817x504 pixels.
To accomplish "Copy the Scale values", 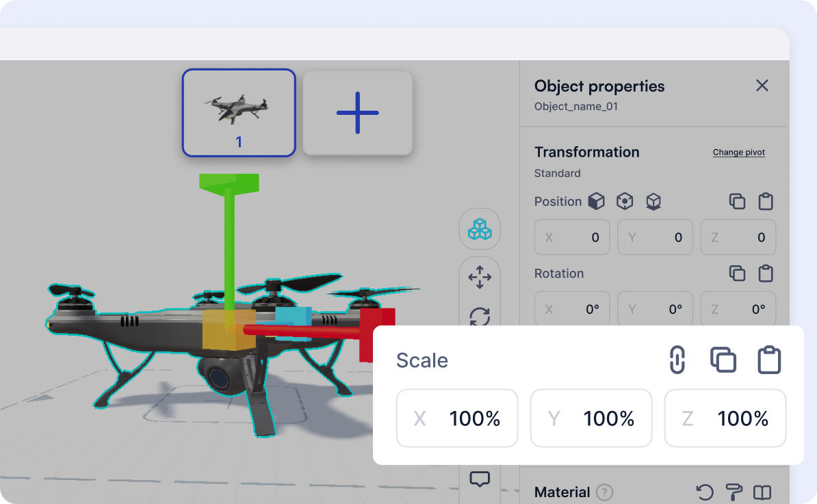I will point(723,360).
